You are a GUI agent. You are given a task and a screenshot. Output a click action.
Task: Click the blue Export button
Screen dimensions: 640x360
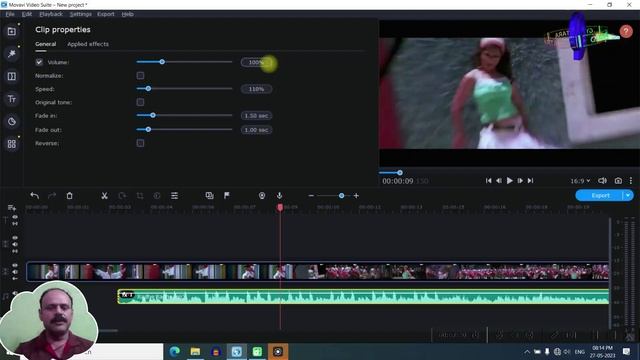pyautogui.click(x=600, y=196)
